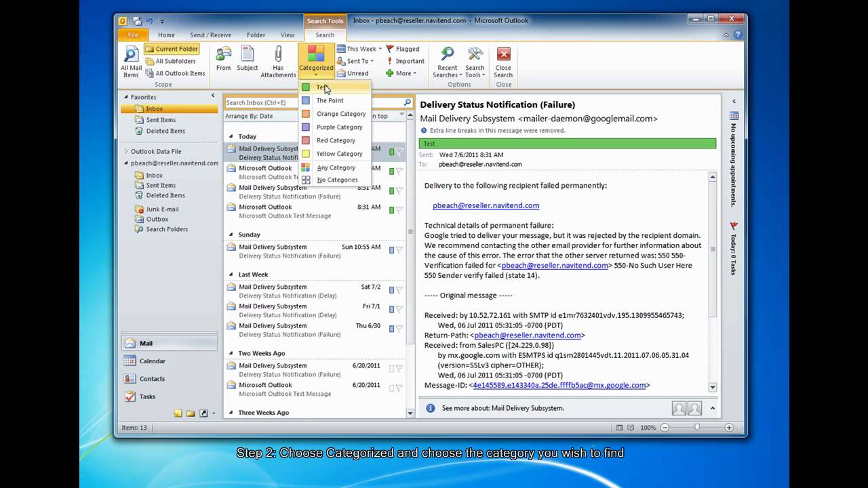Click the zoom slider in status bar
868x488 pixels.
[696, 428]
